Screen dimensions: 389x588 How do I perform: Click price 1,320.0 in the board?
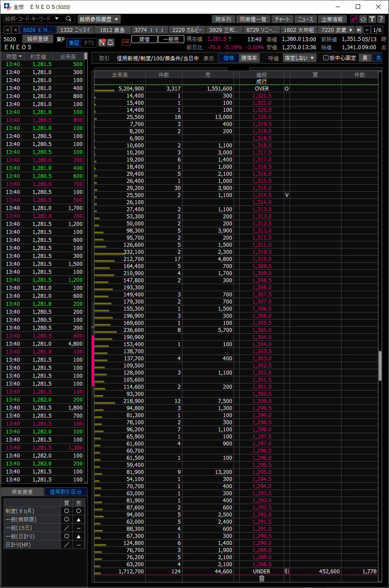click(262, 117)
